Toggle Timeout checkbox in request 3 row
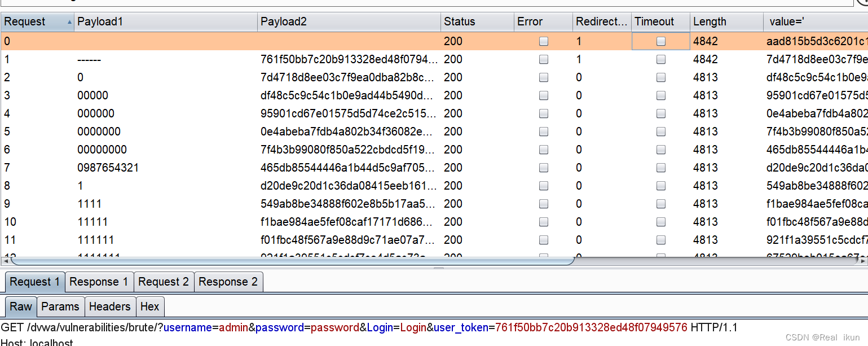This screenshot has height=346, width=868. 661,95
